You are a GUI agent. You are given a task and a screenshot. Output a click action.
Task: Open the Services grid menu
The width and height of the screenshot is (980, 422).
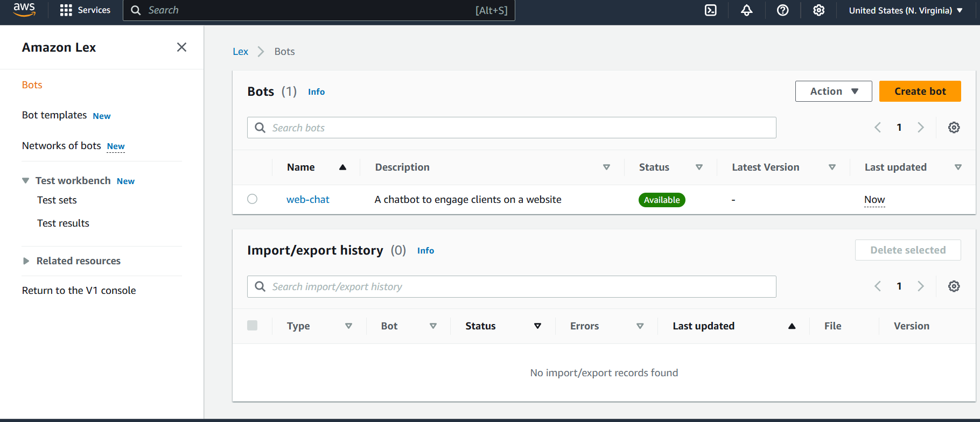pyautogui.click(x=85, y=10)
